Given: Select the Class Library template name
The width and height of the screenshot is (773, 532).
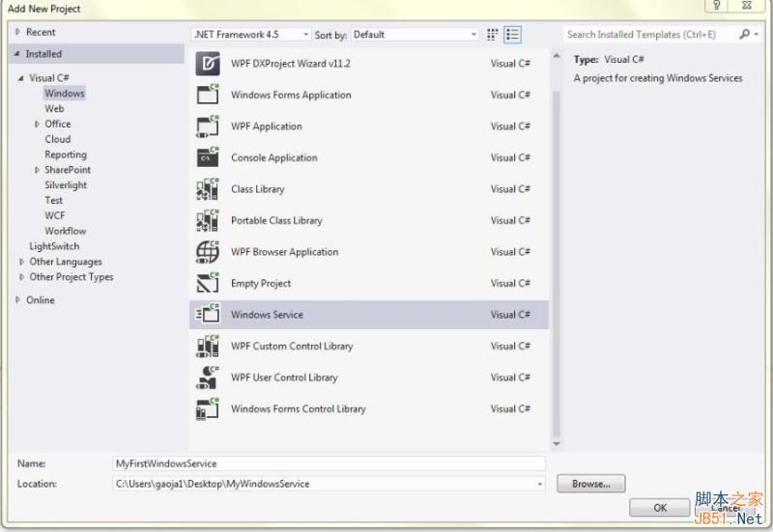Looking at the screenshot, I should click(258, 189).
